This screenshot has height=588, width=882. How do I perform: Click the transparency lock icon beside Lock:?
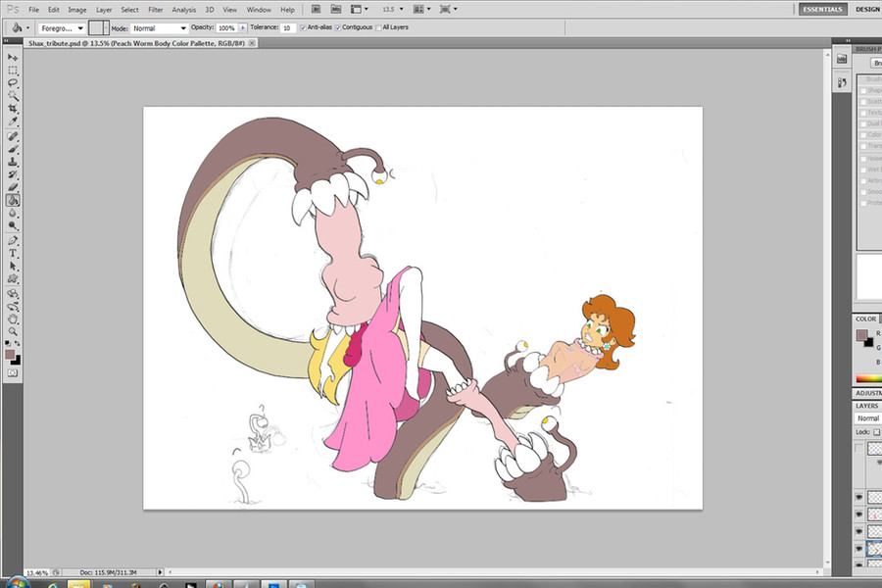(876, 432)
